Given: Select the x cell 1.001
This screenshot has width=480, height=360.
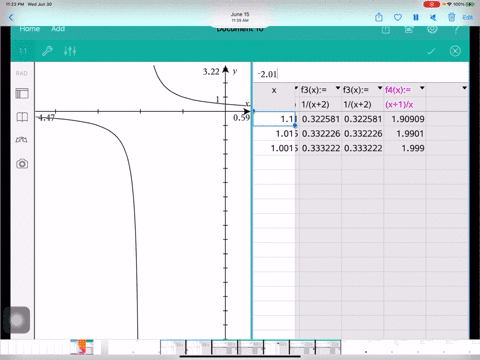Looking at the screenshot, I should pyautogui.click(x=275, y=148).
